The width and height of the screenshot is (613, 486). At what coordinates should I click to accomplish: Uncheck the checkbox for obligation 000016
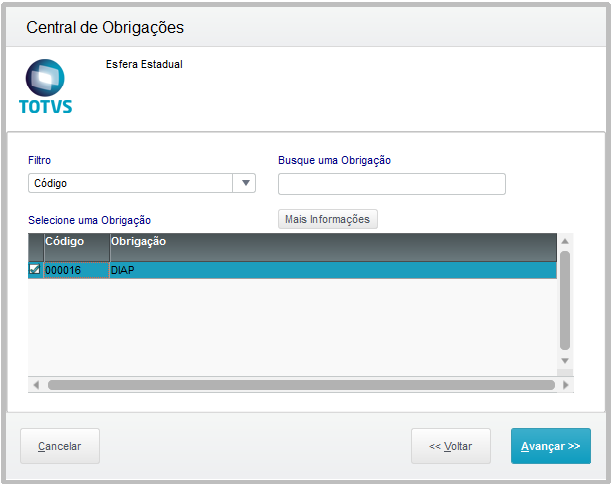pyautogui.click(x=35, y=270)
